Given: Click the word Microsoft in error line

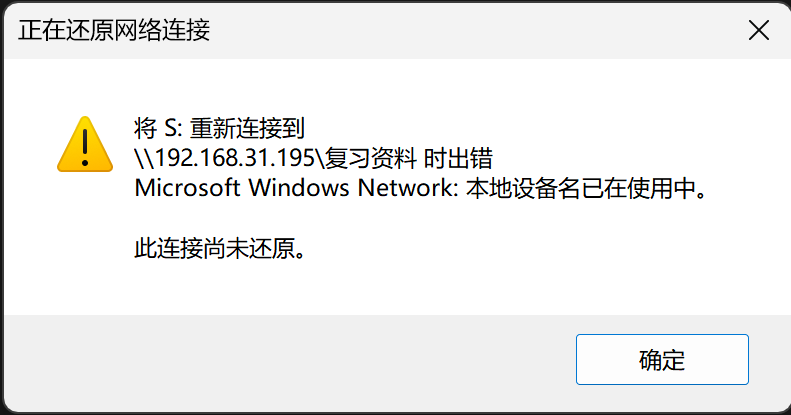Looking at the screenshot, I should (x=187, y=188).
